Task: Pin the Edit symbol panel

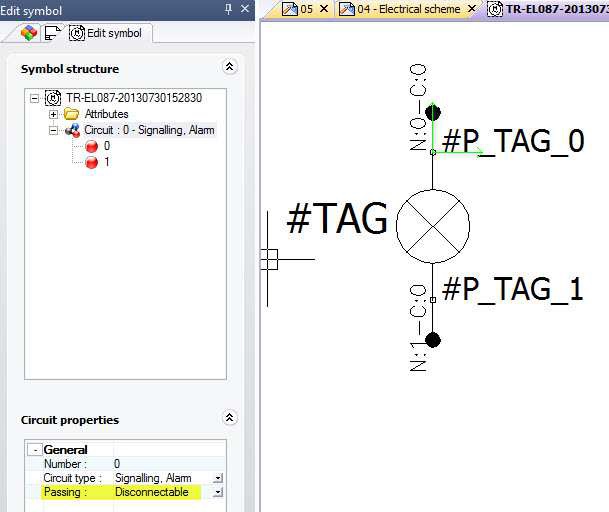Action: pos(229,10)
